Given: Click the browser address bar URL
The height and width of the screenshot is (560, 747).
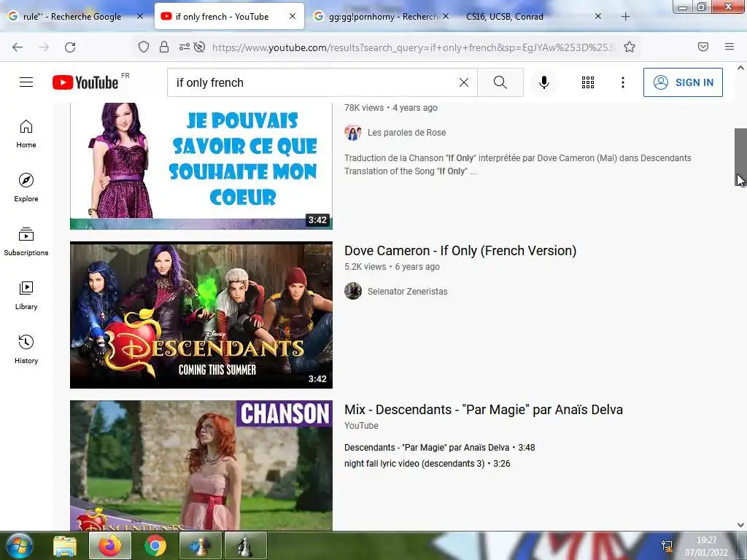Looking at the screenshot, I should (x=413, y=47).
